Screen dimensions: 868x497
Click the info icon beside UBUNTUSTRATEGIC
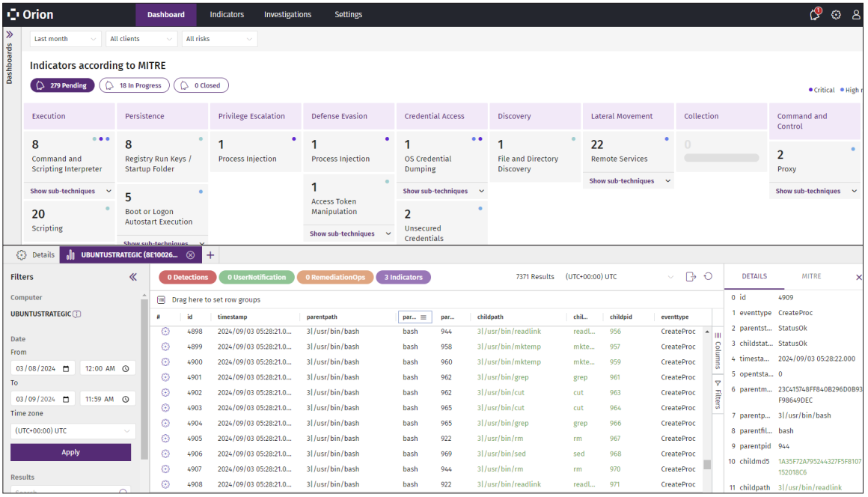(77, 314)
